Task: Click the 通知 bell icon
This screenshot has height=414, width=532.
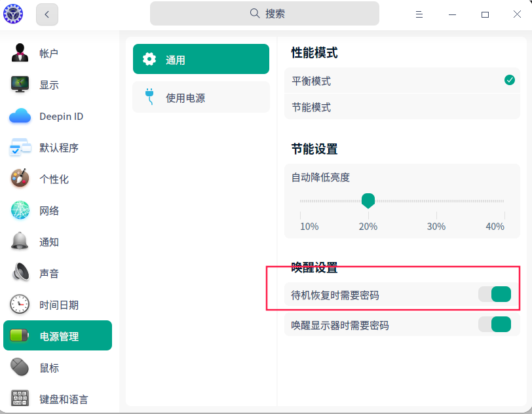Action: coord(20,242)
